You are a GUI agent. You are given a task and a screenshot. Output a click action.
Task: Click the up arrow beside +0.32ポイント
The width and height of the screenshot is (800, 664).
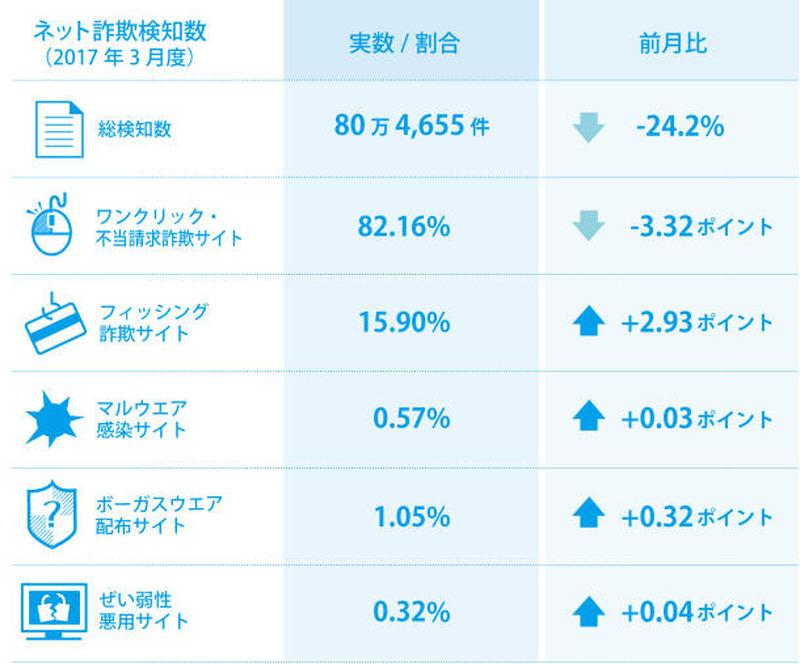click(588, 516)
